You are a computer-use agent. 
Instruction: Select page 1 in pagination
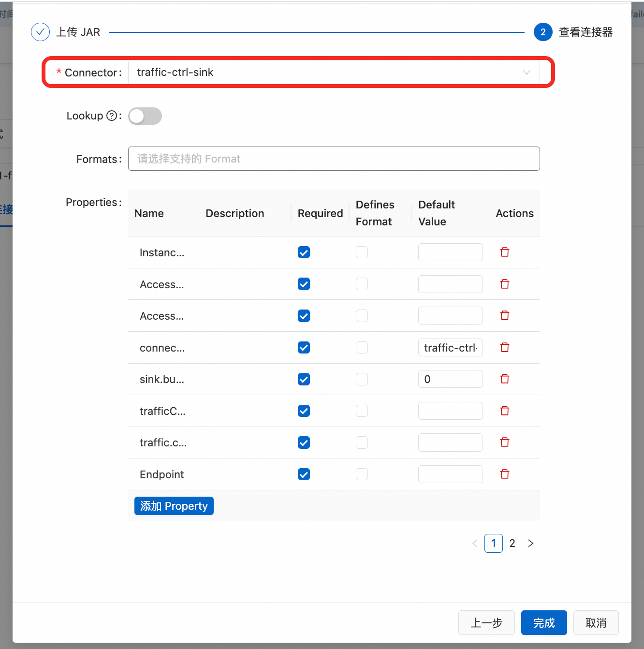pos(494,543)
